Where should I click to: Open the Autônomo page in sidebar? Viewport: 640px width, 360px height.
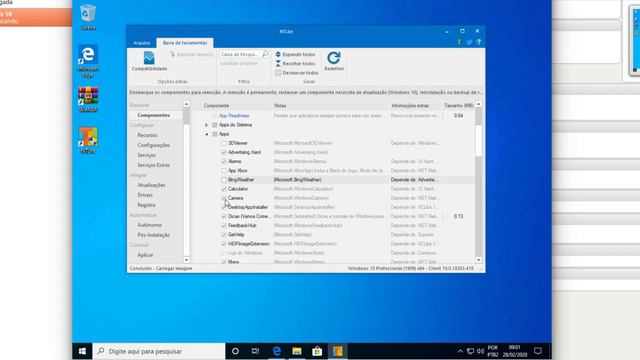[x=149, y=225]
